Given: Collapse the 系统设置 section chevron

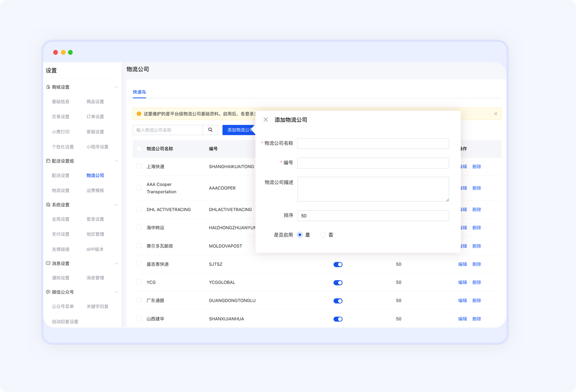Looking at the screenshot, I should pyautogui.click(x=116, y=205).
